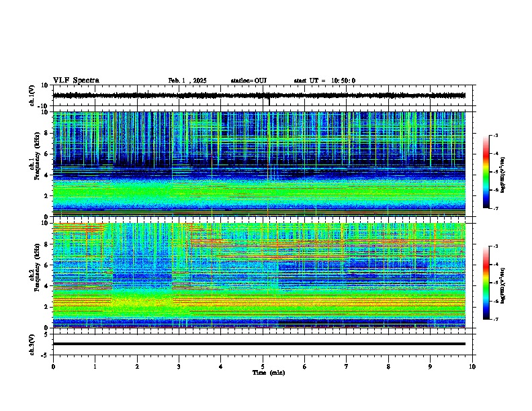
Task: Click the '2' kHz tick on ch.1 spectrogram
Action: pos(46,195)
